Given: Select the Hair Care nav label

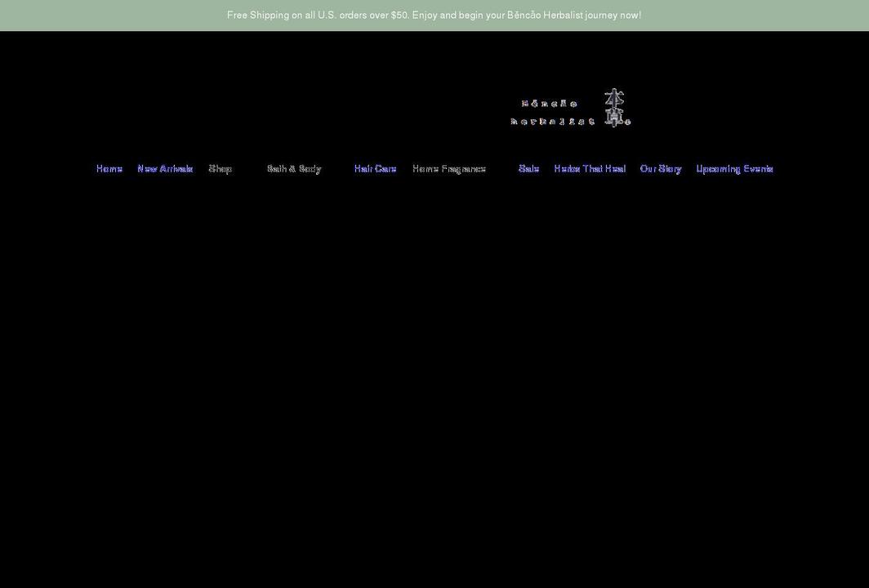Looking at the screenshot, I should [375, 169].
